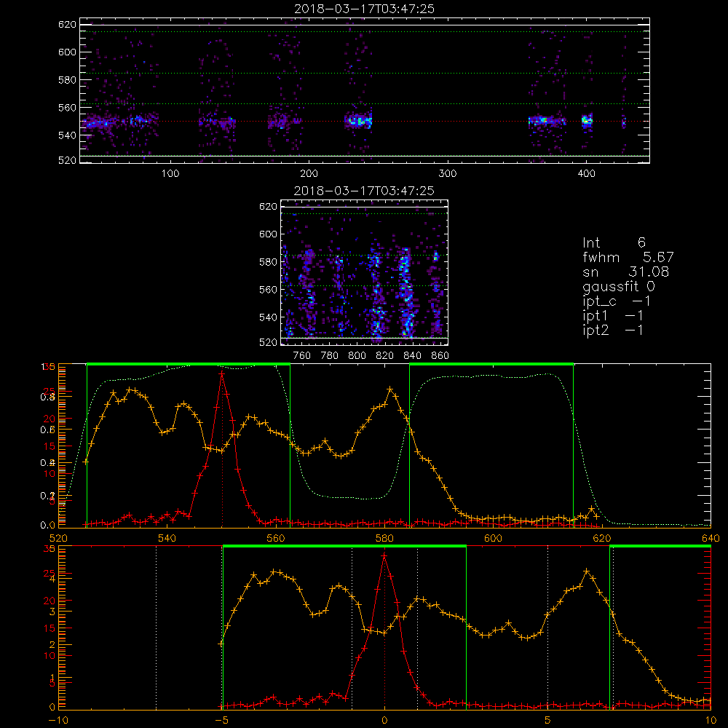
Task: Select the 'Int 6' readout
Action: [x=614, y=242]
